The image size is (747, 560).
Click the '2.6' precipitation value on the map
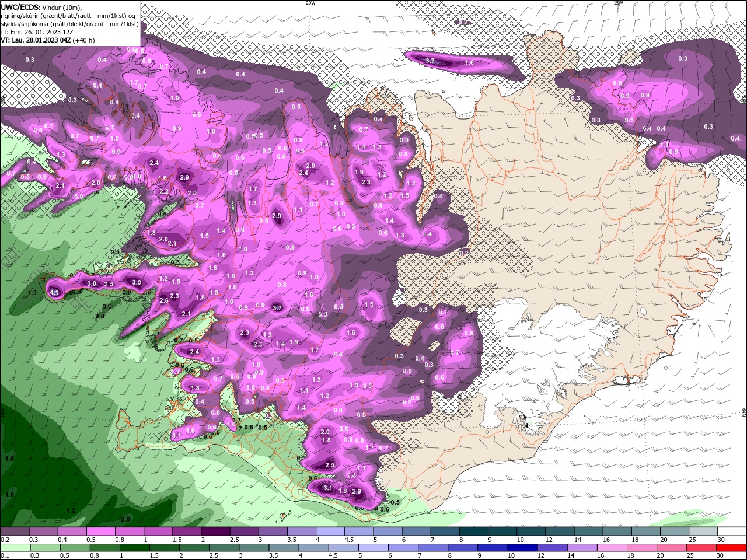click(164, 300)
